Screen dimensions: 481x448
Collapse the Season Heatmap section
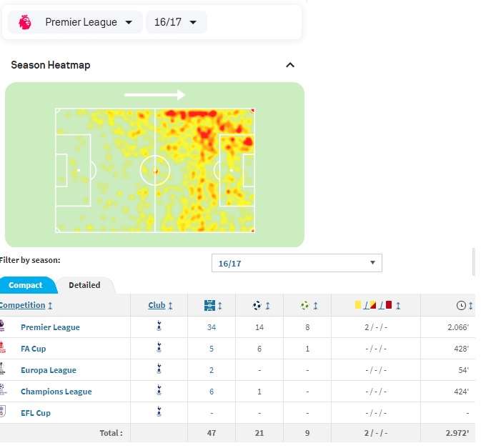(x=289, y=65)
